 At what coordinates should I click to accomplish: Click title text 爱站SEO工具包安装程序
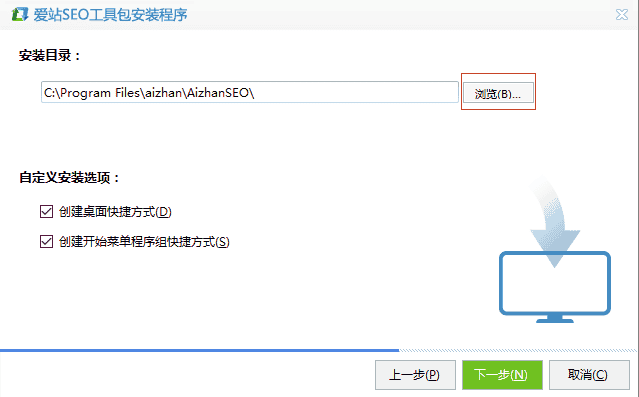coord(110,15)
